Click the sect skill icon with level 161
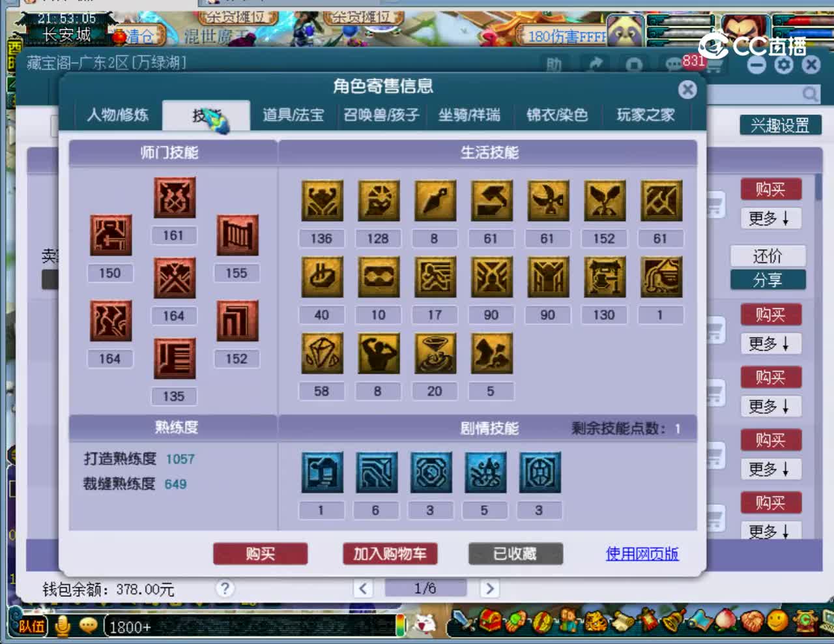 pyautogui.click(x=175, y=198)
